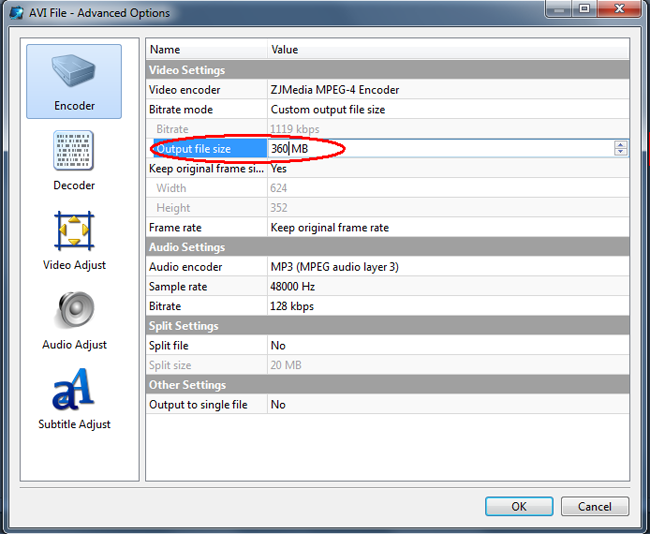Viewport: 650px width, 534px height.
Task: Open the Decoder settings panel
Action: click(74, 160)
